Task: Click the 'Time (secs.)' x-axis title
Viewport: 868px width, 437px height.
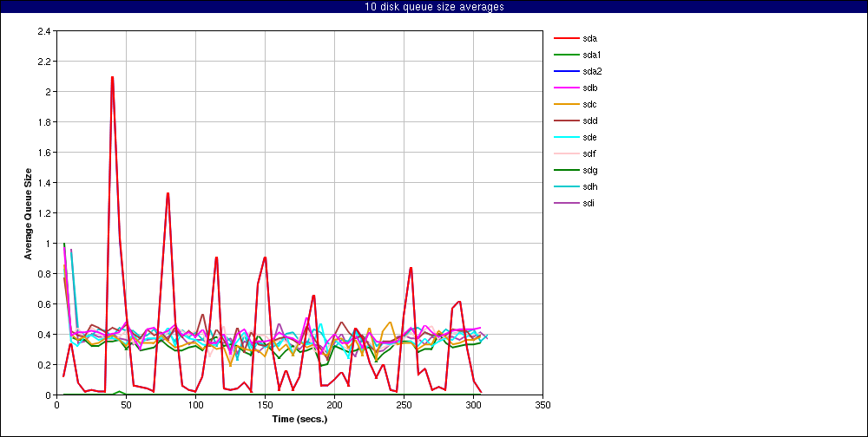Action: pyautogui.click(x=299, y=419)
